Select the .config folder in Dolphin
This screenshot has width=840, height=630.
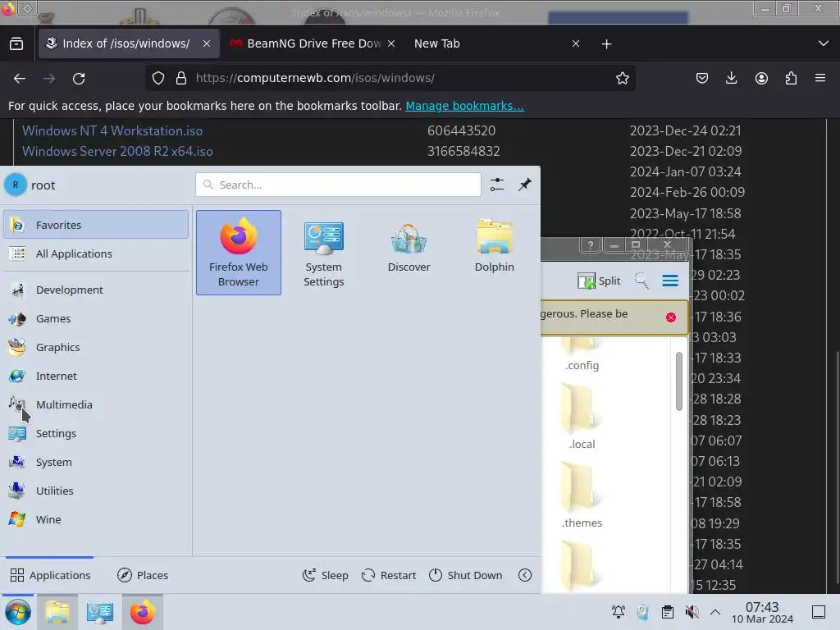582,354
